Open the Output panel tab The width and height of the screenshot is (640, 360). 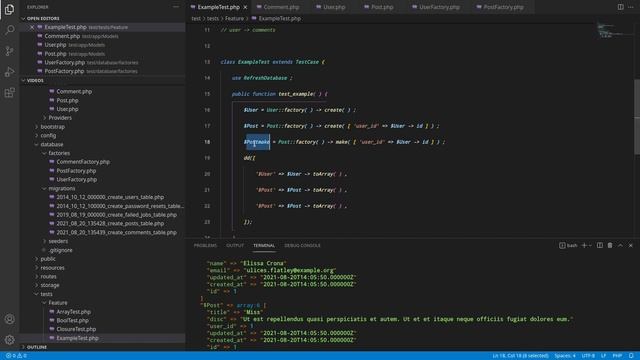(235, 245)
